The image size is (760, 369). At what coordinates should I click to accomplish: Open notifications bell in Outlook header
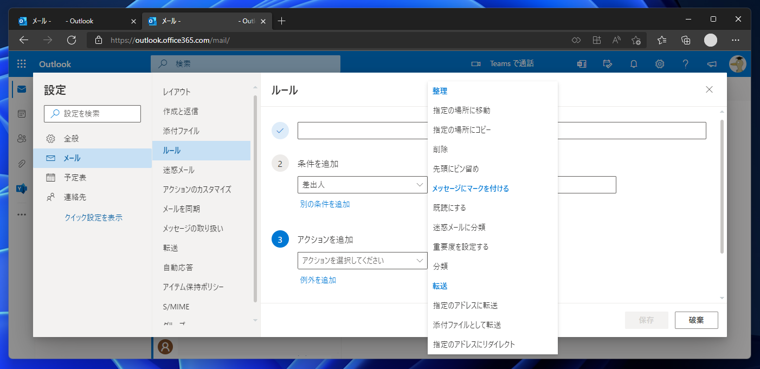[x=633, y=64]
